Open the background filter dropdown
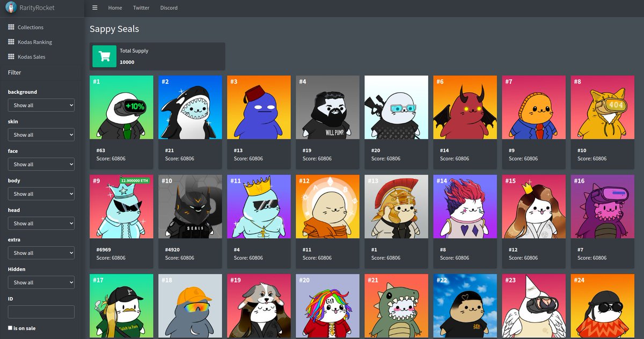Screen dimensions: 644x339 (41, 105)
